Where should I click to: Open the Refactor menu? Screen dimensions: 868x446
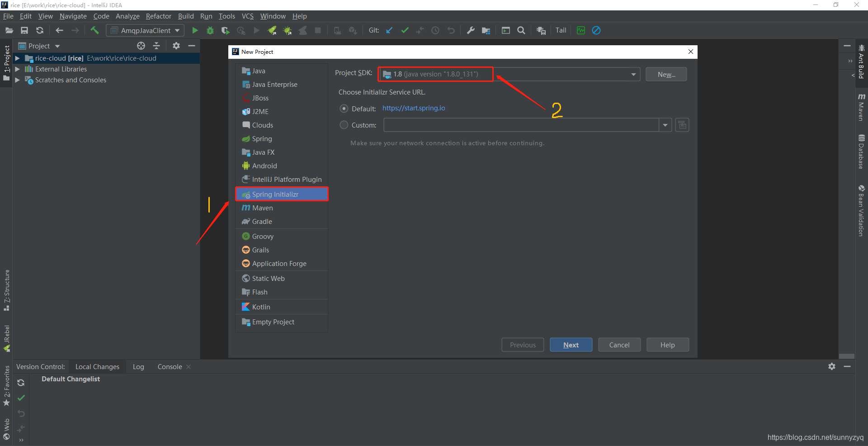[x=159, y=16]
